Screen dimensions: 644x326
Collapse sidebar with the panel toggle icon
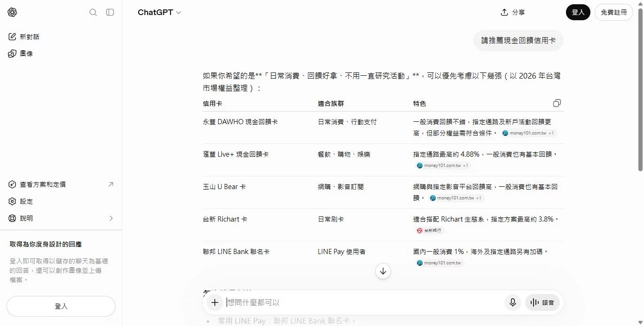click(x=110, y=12)
